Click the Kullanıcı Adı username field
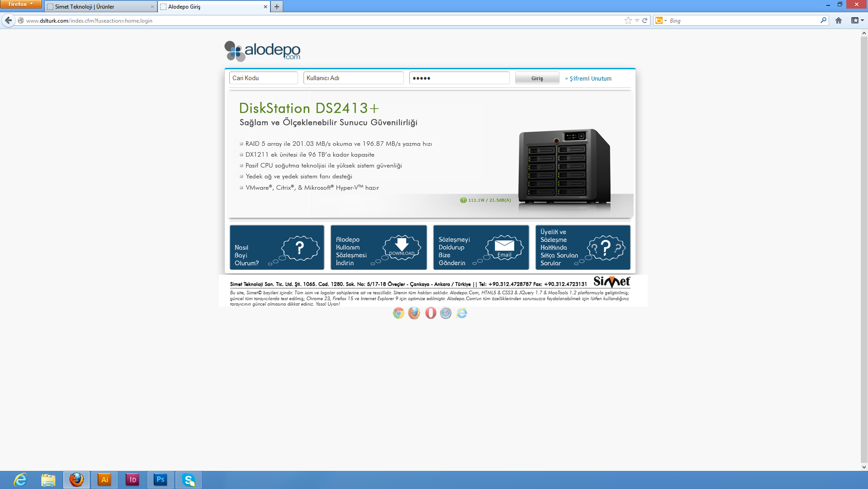Viewport: 868px width, 489px height. coord(353,78)
